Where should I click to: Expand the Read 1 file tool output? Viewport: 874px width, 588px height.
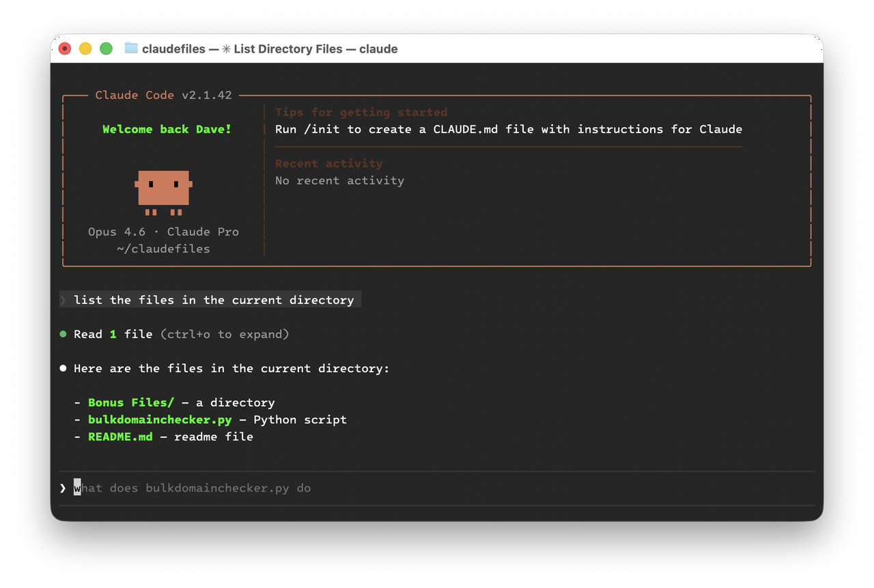point(113,334)
